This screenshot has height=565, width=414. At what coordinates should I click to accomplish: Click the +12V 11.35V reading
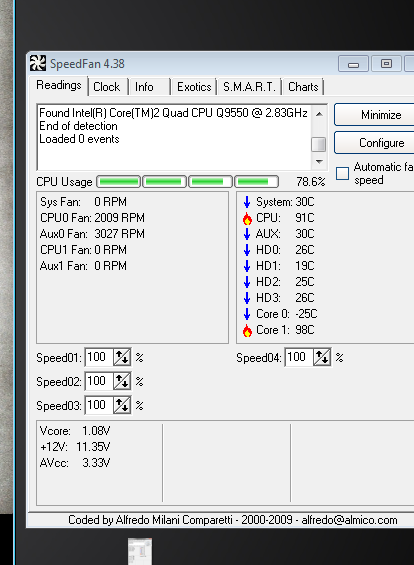[x=75, y=447]
